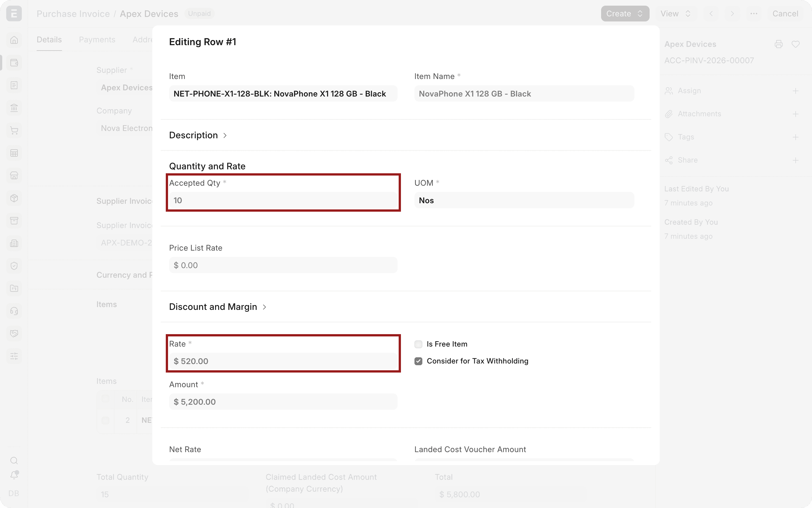
Task: Click the heart like icon
Action: (796, 44)
